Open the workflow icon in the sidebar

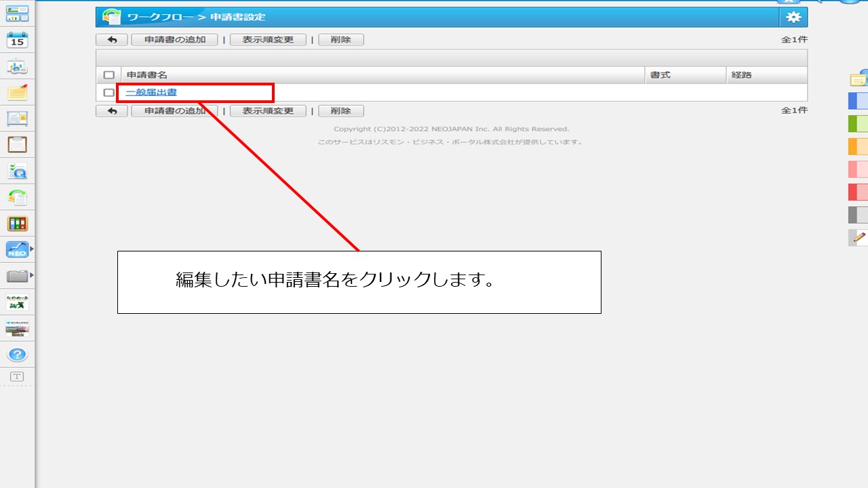click(x=17, y=197)
